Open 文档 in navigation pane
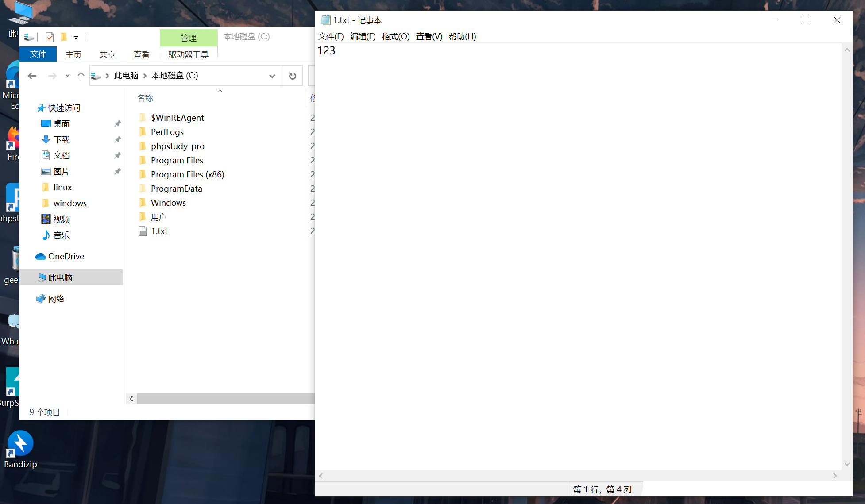The image size is (865, 504). click(x=62, y=156)
